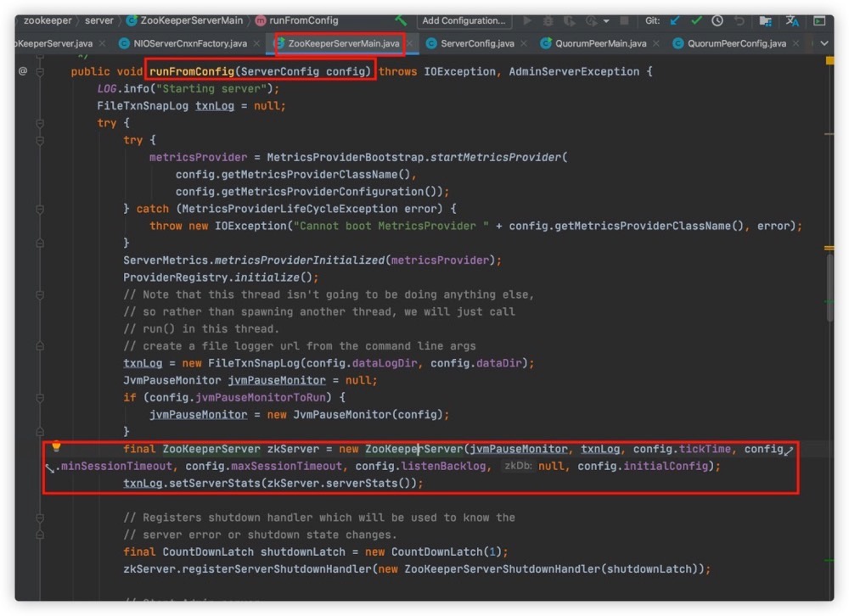The width and height of the screenshot is (849, 616).
Task: Close the ServerConfig.java tab
Action: 524,43
